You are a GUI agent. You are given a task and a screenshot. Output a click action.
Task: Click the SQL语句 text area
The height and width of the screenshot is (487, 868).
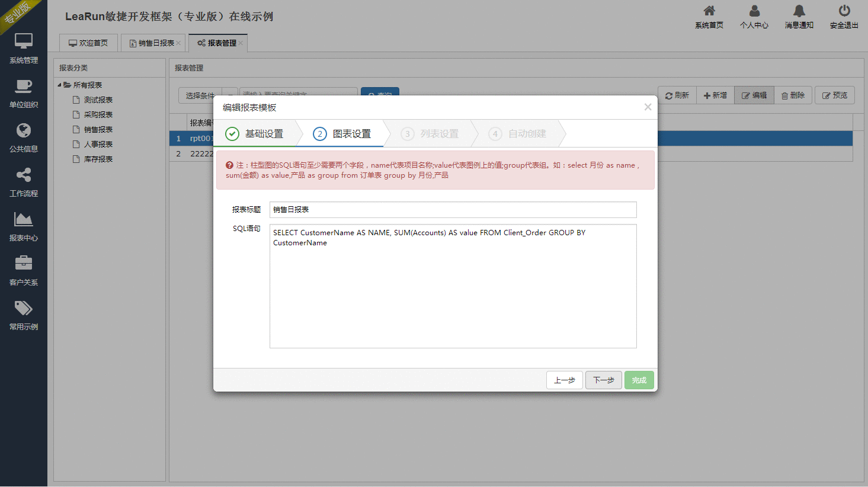(453, 286)
